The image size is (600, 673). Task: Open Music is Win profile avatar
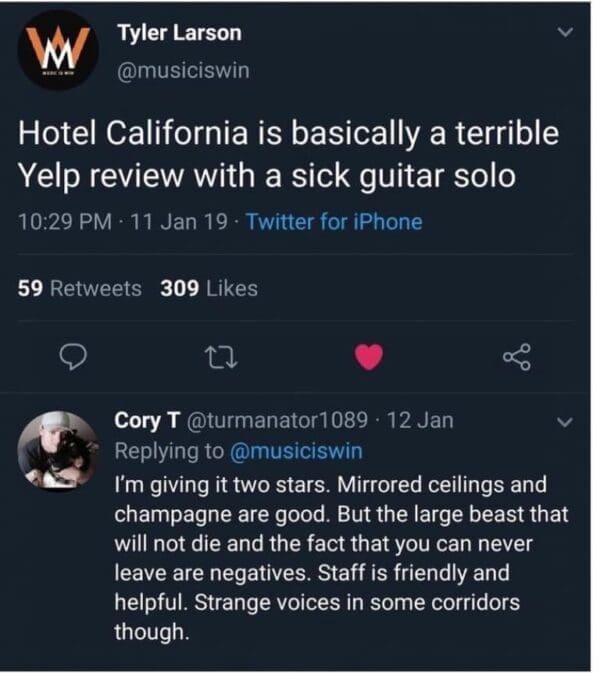point(57,50)
